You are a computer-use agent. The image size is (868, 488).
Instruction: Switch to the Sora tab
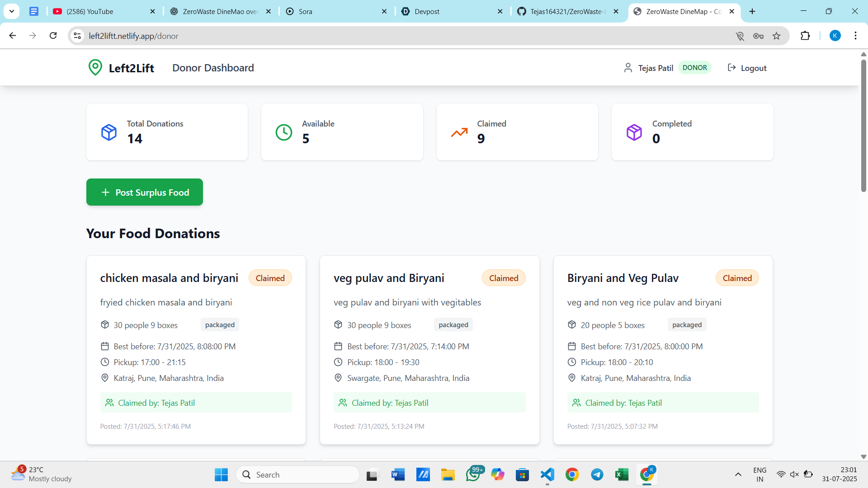[305, 12]
